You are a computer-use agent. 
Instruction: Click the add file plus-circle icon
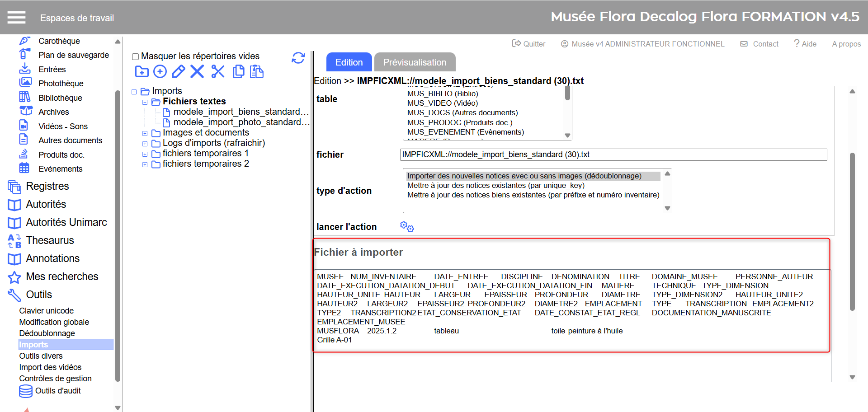(x=160, y=72)
